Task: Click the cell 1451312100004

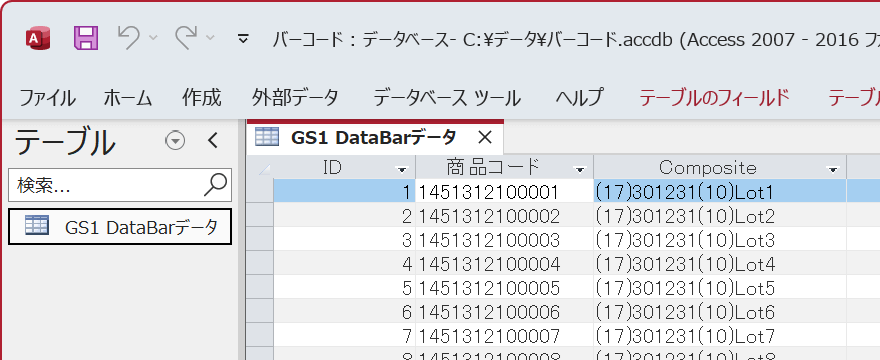Action: point(505,263)
